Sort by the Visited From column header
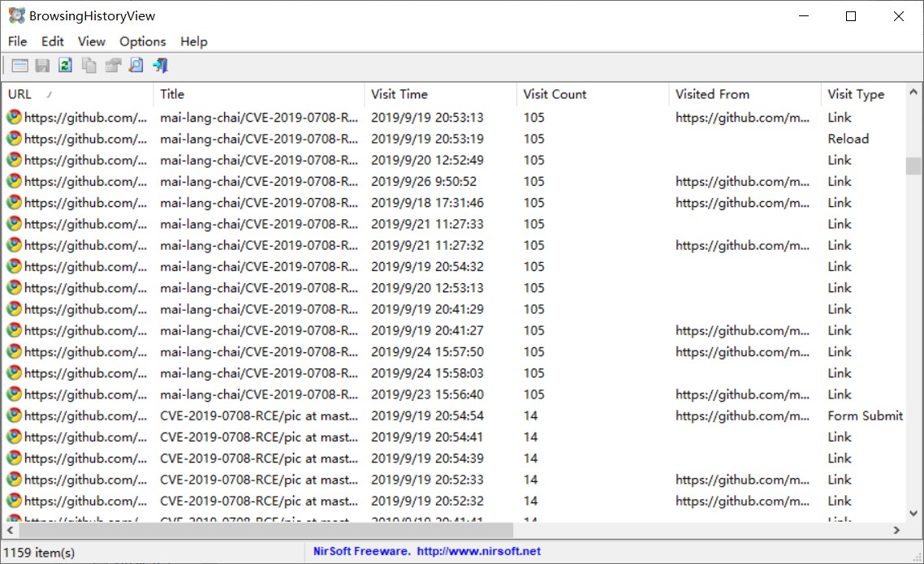 click(745, 94)
